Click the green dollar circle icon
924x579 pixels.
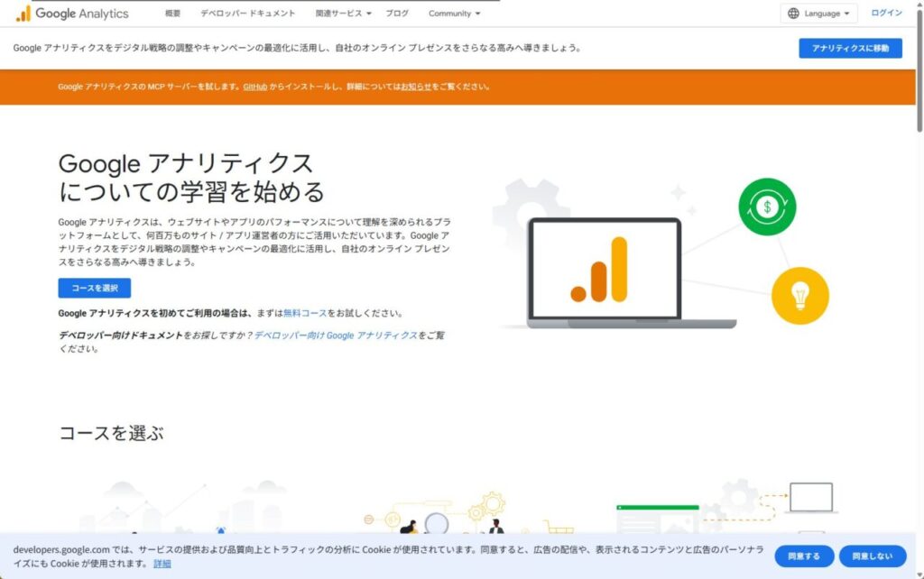[x=767, y=207]
